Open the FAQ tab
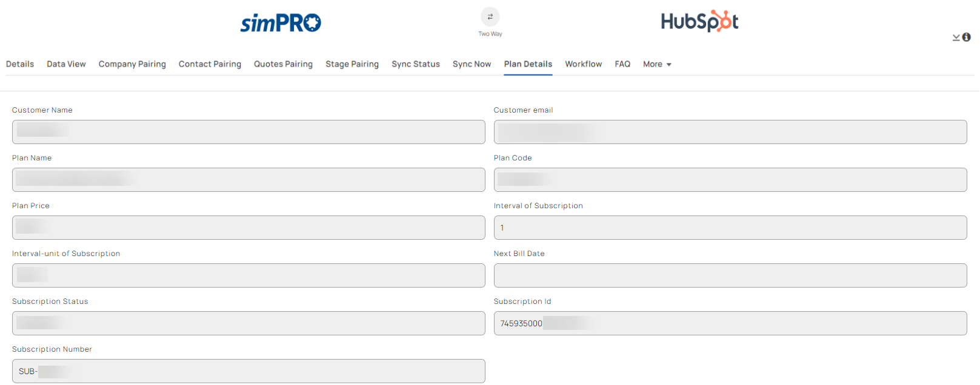The image size is (980, 385). pos(622,64)
